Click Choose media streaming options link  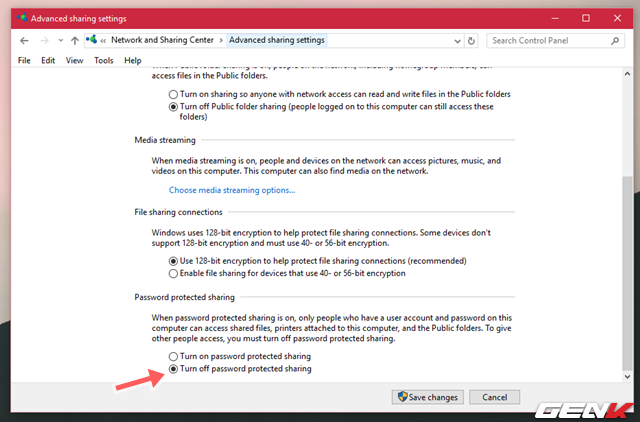231,190
